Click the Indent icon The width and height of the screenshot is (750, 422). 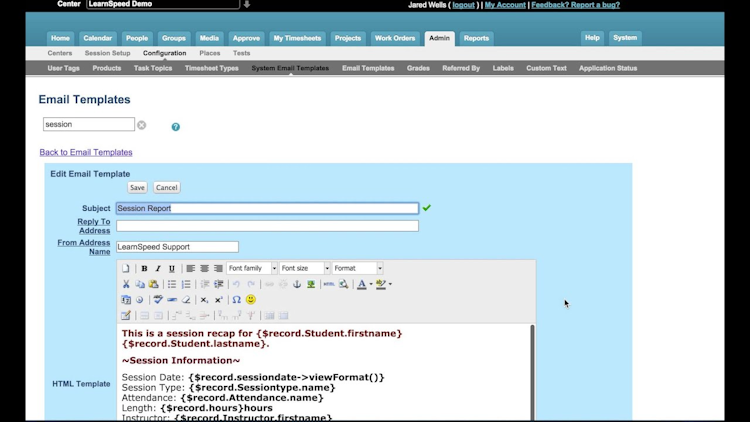pos(219,284)
